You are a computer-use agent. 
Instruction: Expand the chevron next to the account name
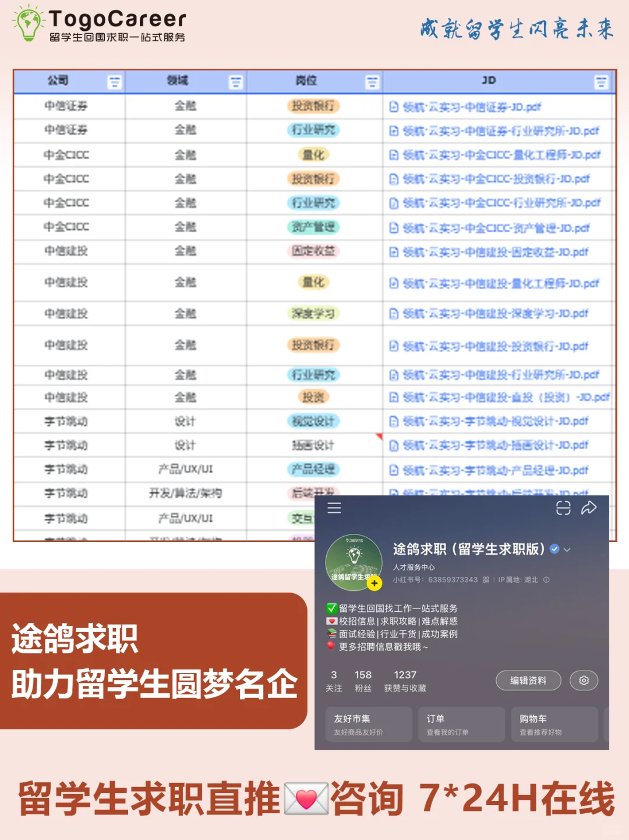tap(567, 550)
